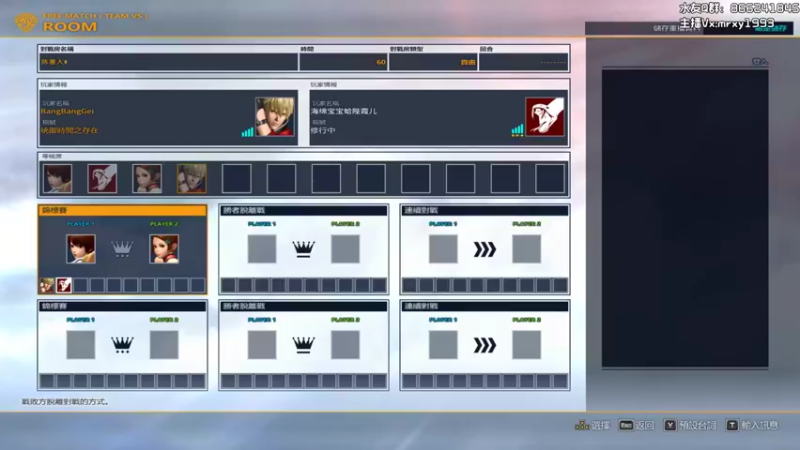800x450 pixels.
Task: Click the signal bars next to the large cobra emblem avatar
Action: point(517,130)
